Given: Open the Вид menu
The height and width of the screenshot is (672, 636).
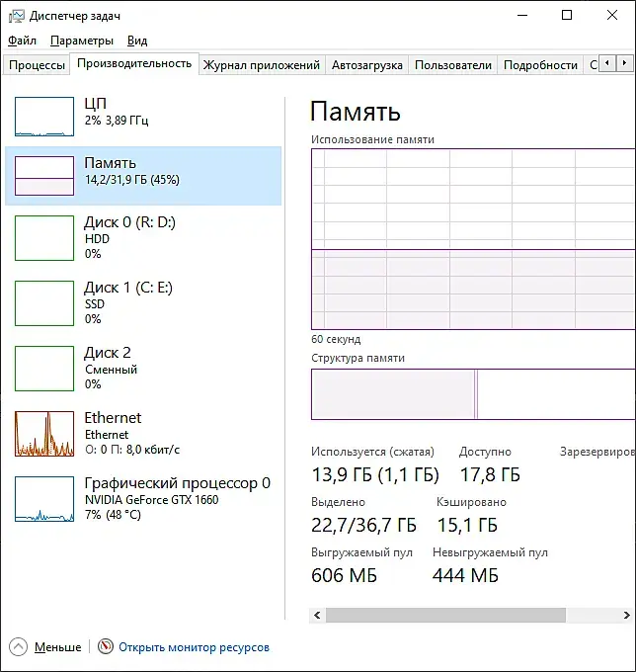Looking at the screenshot, I should click(137, 41).
